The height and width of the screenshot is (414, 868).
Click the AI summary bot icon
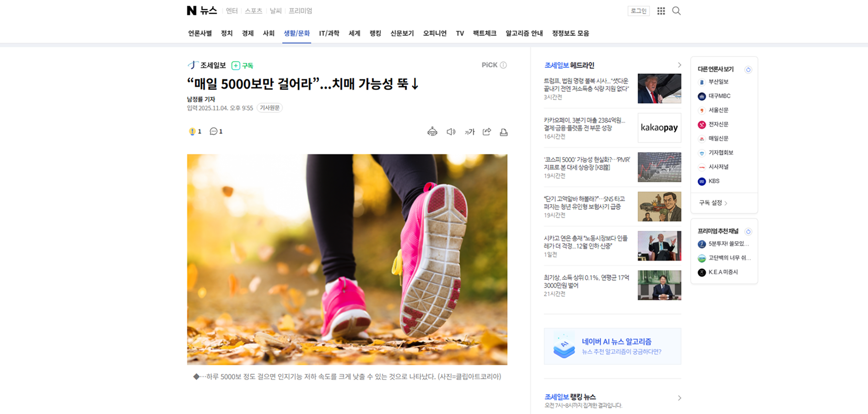[x=432, y=132]
